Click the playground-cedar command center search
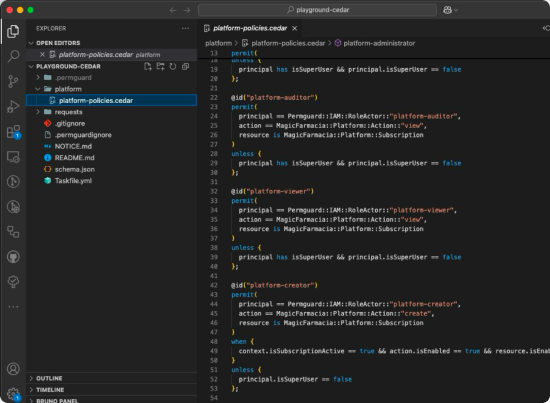 point(317,10)
